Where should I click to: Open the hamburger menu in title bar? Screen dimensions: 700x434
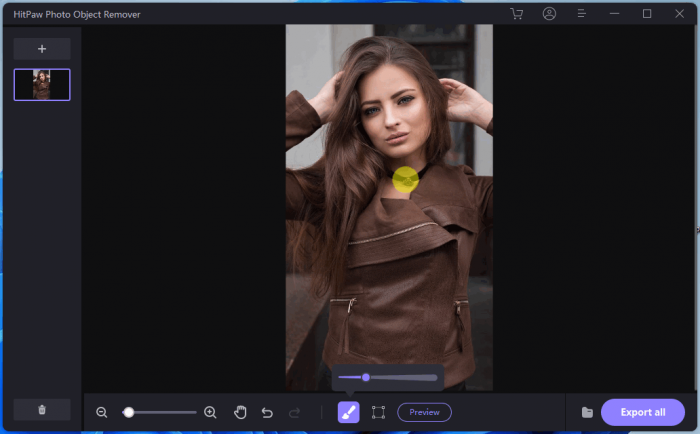pyautogui.click(x=581, y=14)
